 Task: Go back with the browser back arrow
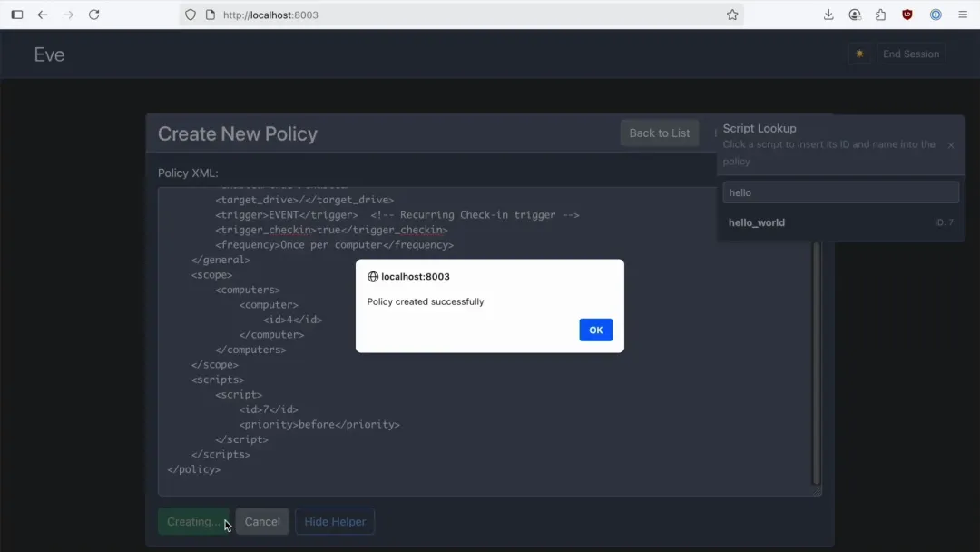43,15
